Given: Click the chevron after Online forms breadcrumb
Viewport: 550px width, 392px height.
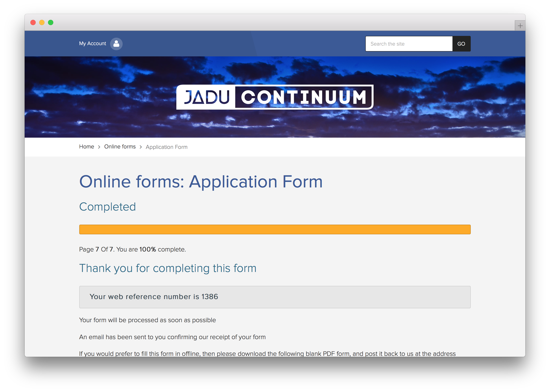Looking at the screenshot, I should pyautogui.click(x=141, y=147).
